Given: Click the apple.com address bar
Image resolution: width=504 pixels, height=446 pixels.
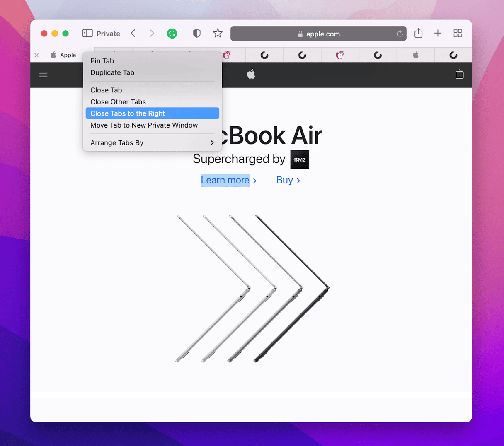Looking at the screenshot, I should coord(318,34).
